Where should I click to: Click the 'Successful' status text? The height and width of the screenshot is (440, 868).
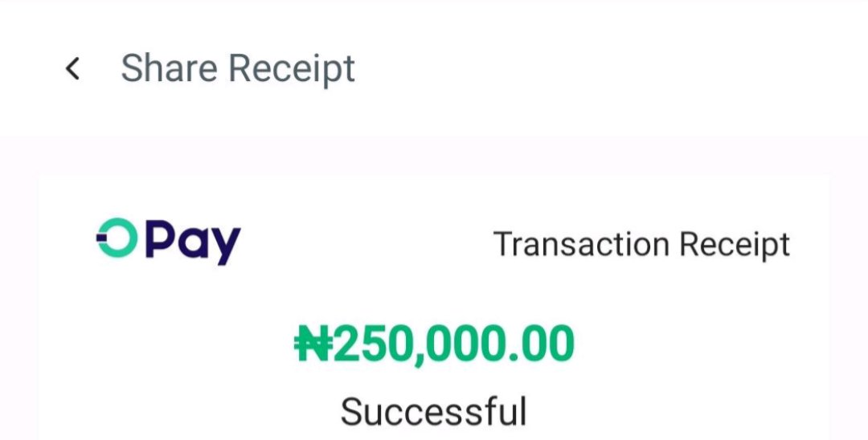(x=433, y=412)
